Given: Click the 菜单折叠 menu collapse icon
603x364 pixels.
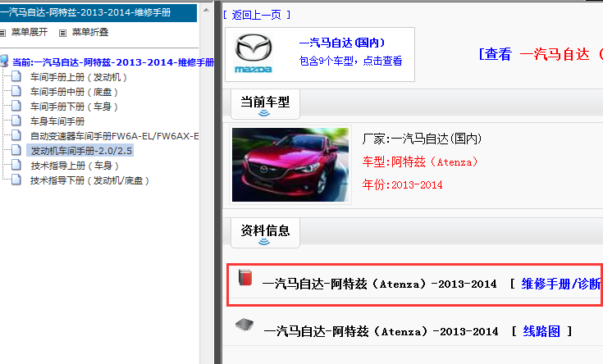Looking at the screenshot, I should [x=62, y=33].
